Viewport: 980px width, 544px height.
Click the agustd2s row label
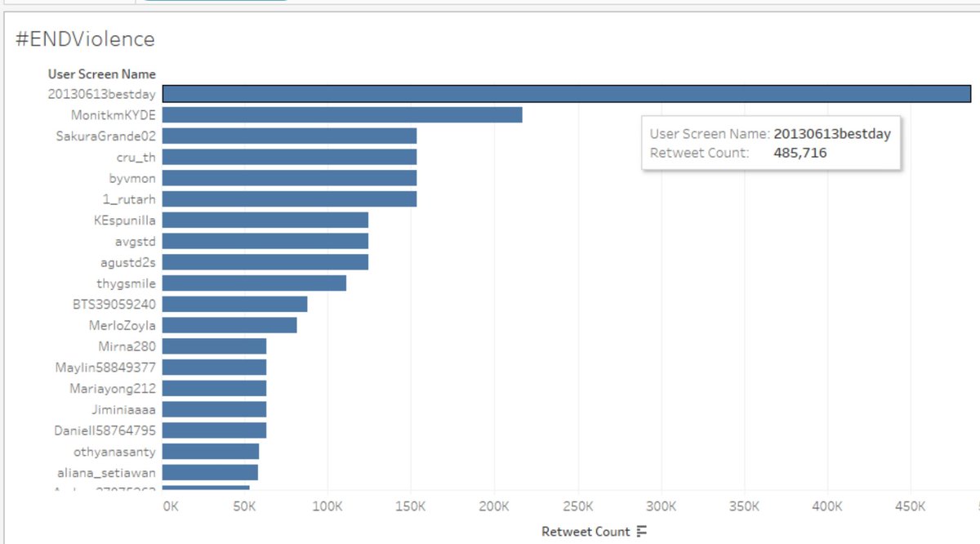[128, 262]
